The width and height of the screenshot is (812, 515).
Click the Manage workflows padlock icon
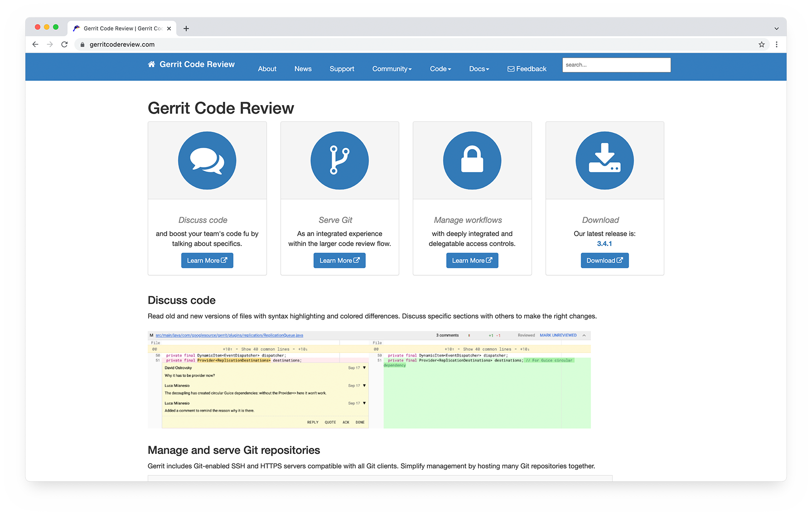point(472,161)
